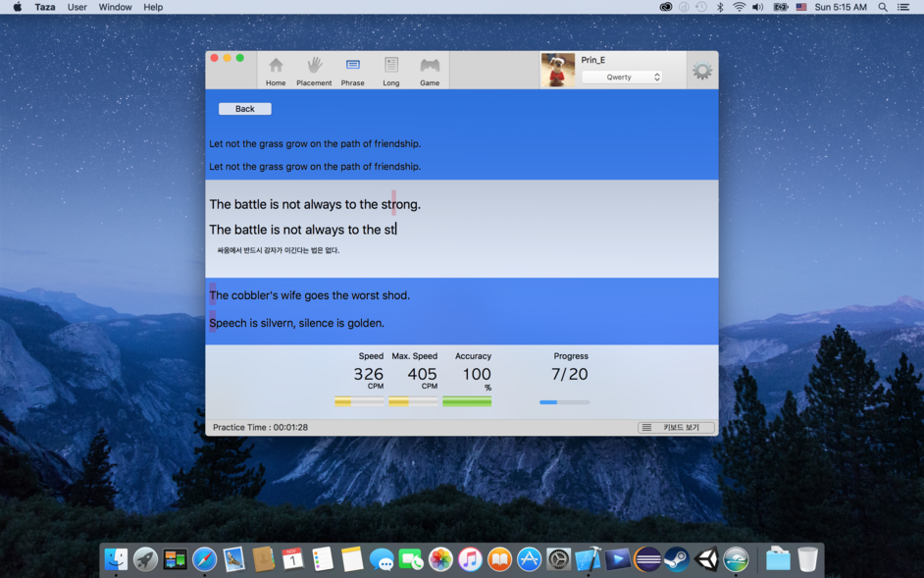Open Mission Control in the dock

click(x=175, y=559)
